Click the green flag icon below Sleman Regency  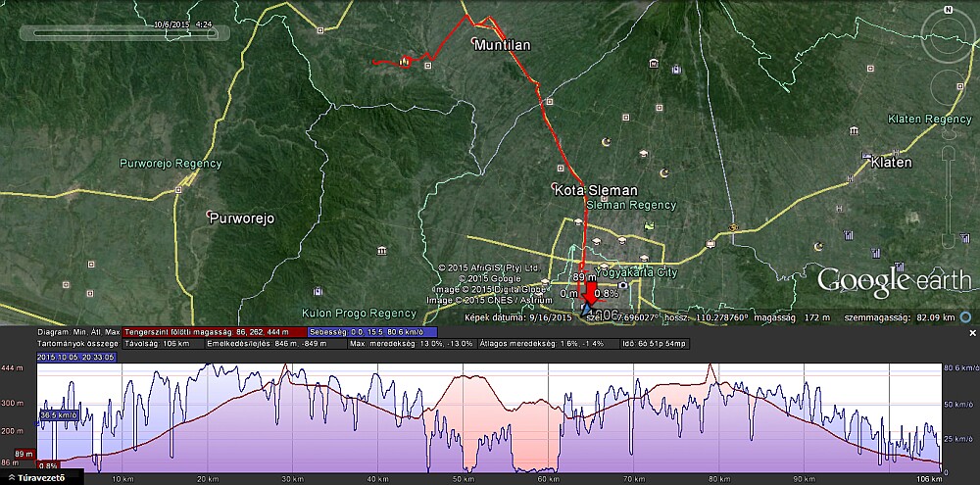(x=647, y=224)
